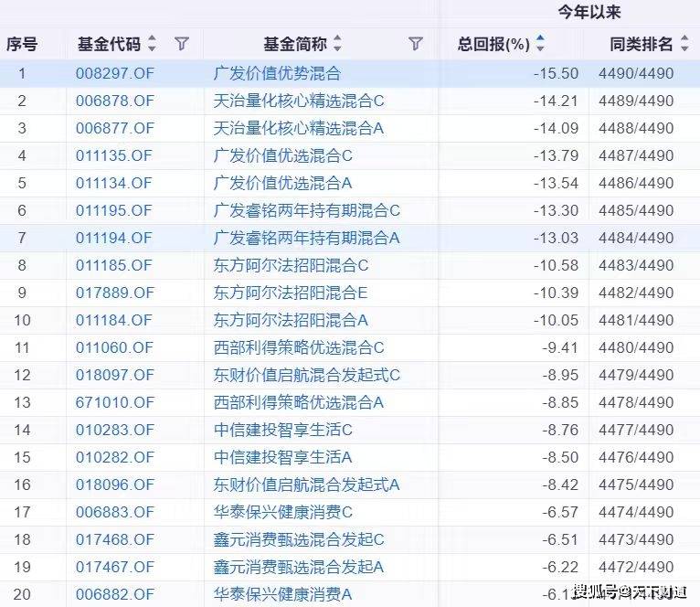
Task: Click fund name 鑫元消费甄选混合发起C
Action: [299, 539]
